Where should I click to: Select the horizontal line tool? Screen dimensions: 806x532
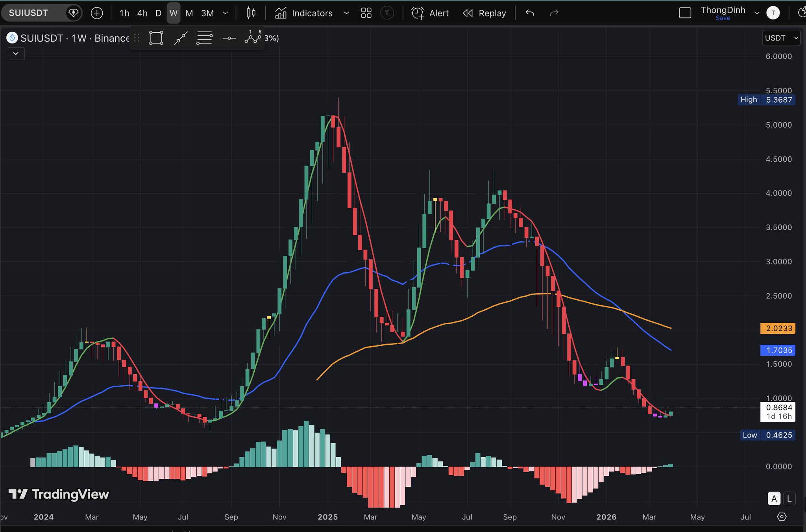pos(229,38)
